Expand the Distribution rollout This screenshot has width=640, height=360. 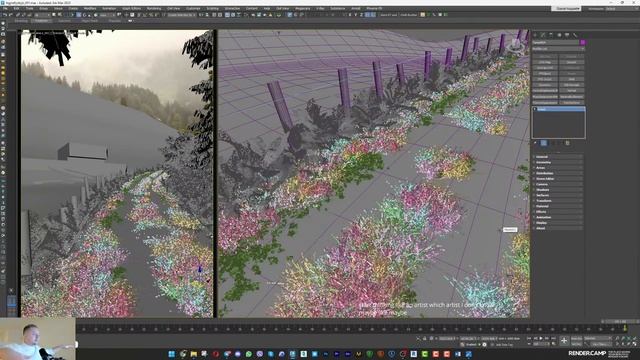pyautogui.click(x=558, y=173)
